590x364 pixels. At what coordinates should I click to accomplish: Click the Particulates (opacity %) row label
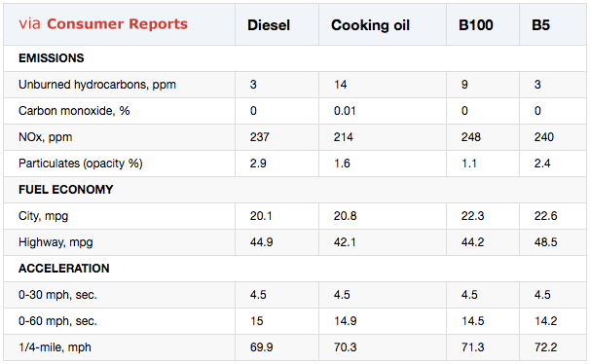81,164
